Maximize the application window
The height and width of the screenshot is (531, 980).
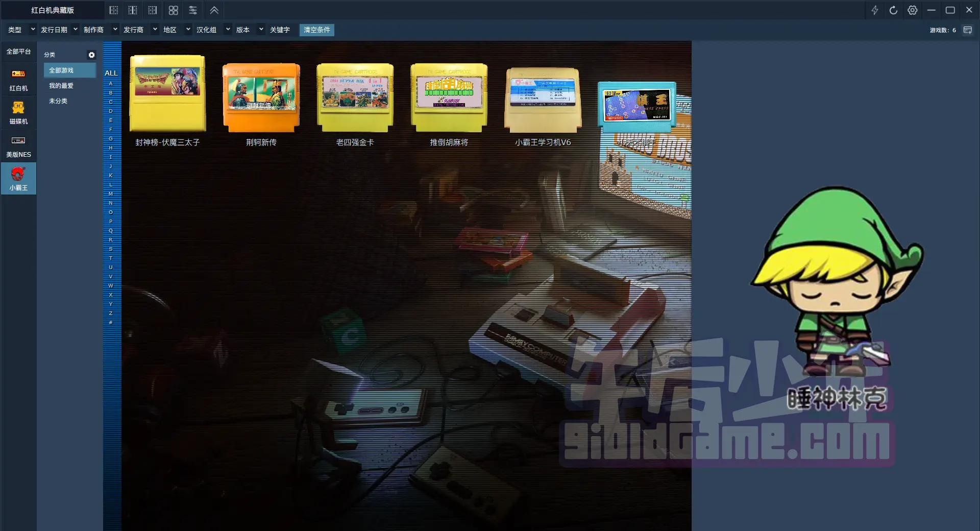tap(950, 10)
